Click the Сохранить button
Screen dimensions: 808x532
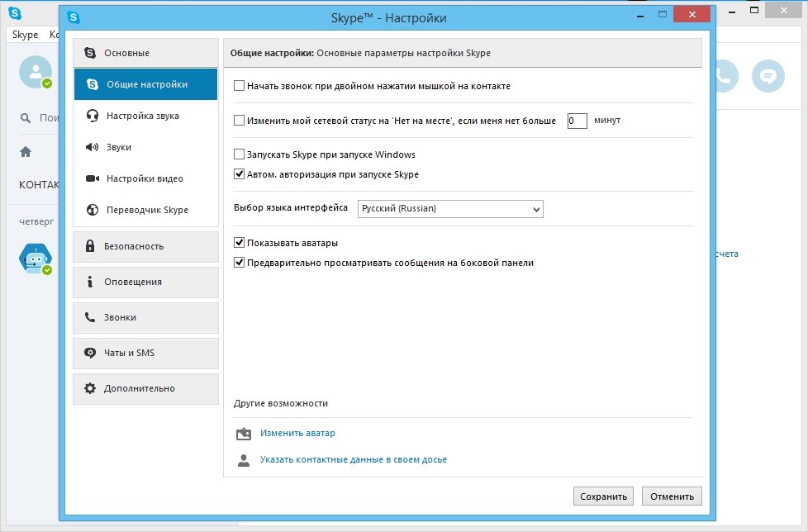click(603, 496)
